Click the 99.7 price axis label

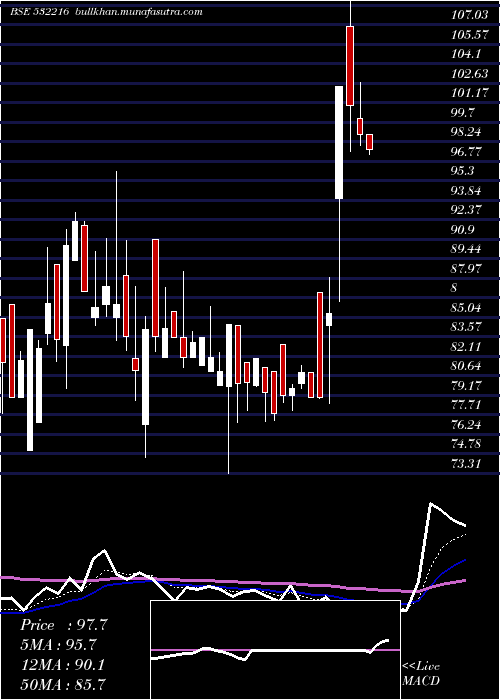[x=462, y=112]
